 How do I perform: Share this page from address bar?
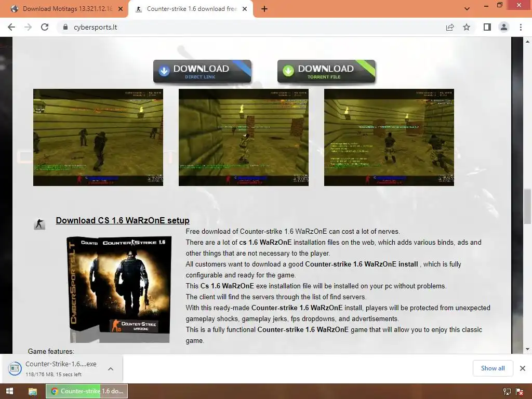[x=450, y=27]
